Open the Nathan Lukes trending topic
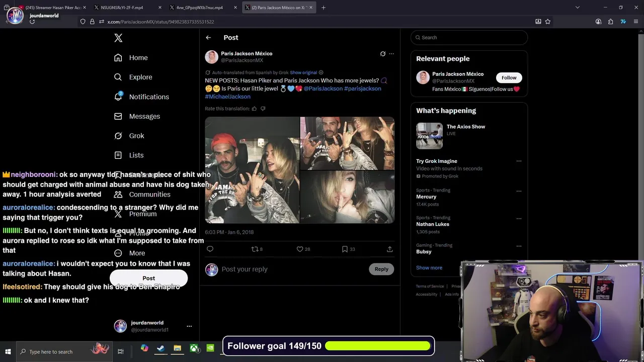Screen dimensions: 644x362 433,224
